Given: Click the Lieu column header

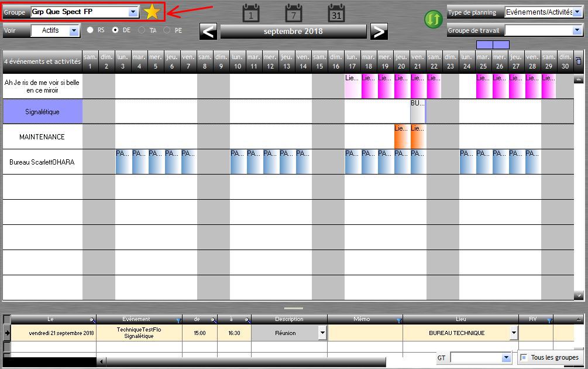Looking at the screenshot, I should click(460, 319).
